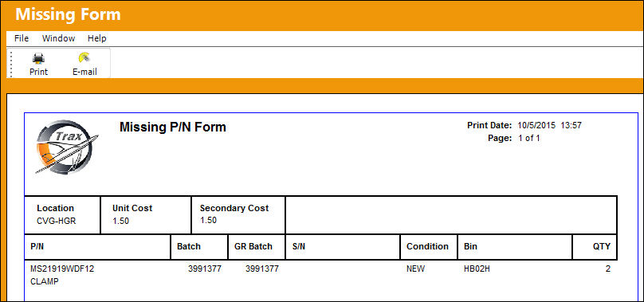Screen dimensions: 644x302
Task: Click the Missing P/N Form heading
Action: coord(172,127)
